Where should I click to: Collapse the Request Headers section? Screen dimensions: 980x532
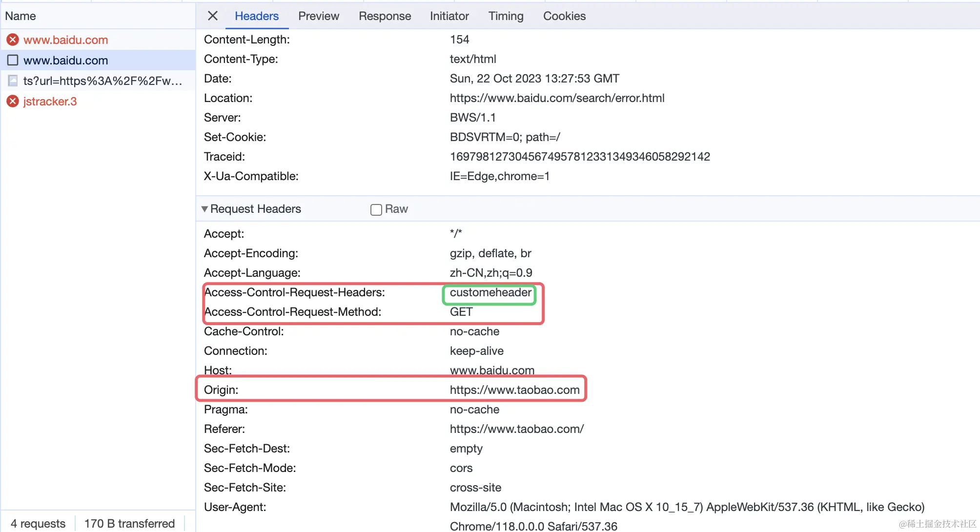click(204, 209)
